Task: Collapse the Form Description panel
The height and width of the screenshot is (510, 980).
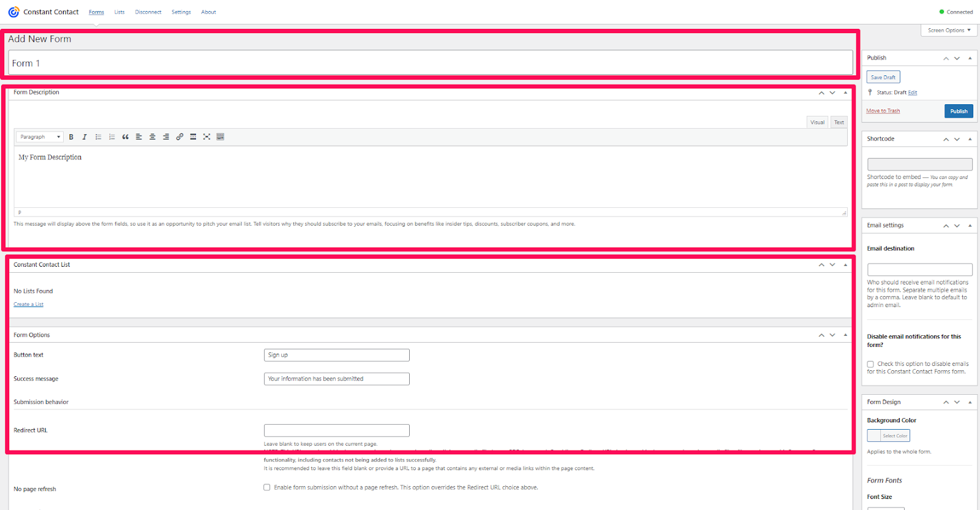Action: (x=846, y=93)
